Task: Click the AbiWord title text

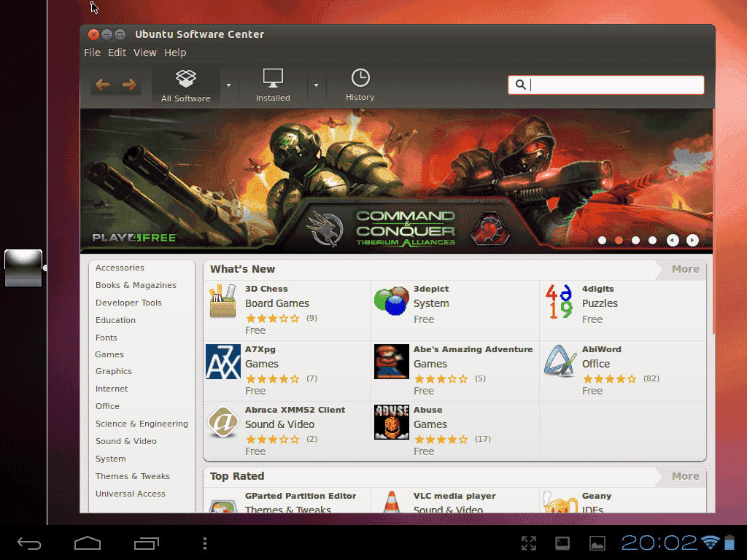Action: pyautogui.click(x=602, y=349)
